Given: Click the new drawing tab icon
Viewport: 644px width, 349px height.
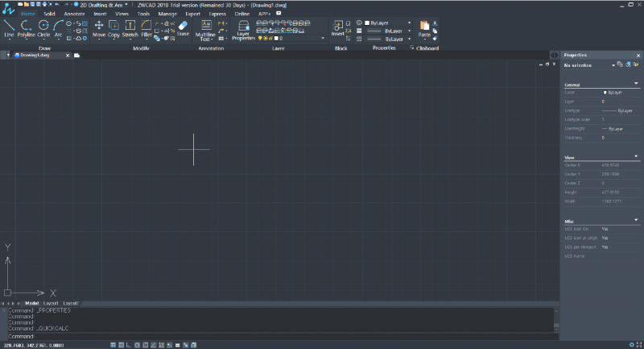Looking at the screenshot, I should [x=76, y=55].
